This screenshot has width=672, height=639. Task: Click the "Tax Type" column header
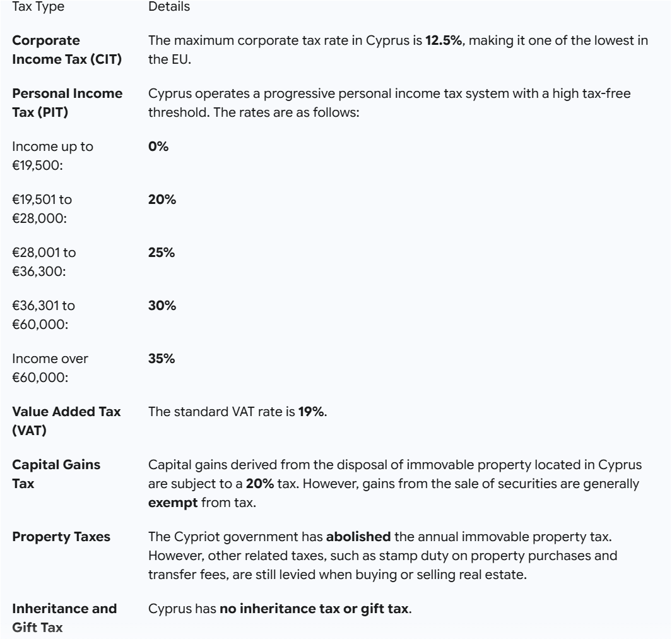[38, 7]
